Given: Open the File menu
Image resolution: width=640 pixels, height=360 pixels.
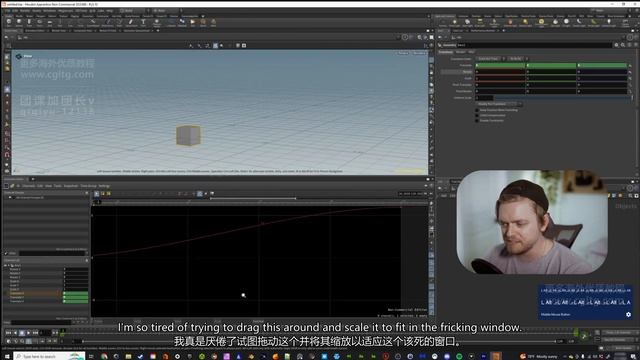Looking at the screenshot, I should pyautogui.click(x=8, y=11).
